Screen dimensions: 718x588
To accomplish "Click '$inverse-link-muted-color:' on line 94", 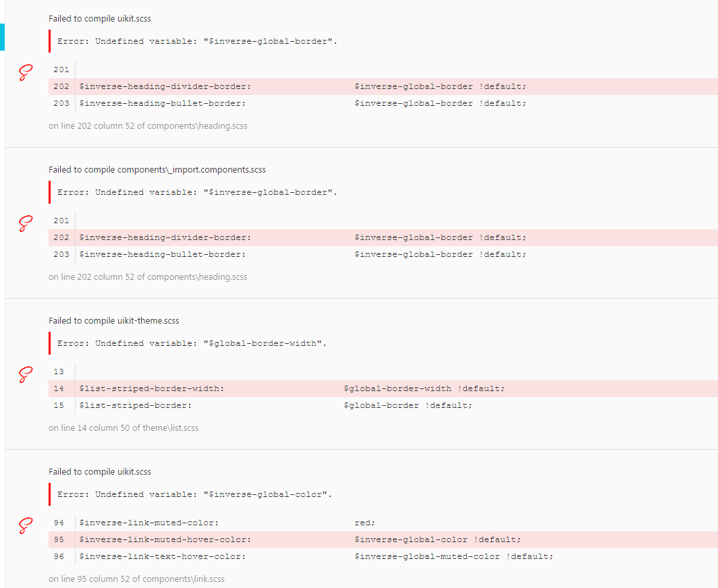I will coord(149,523).
